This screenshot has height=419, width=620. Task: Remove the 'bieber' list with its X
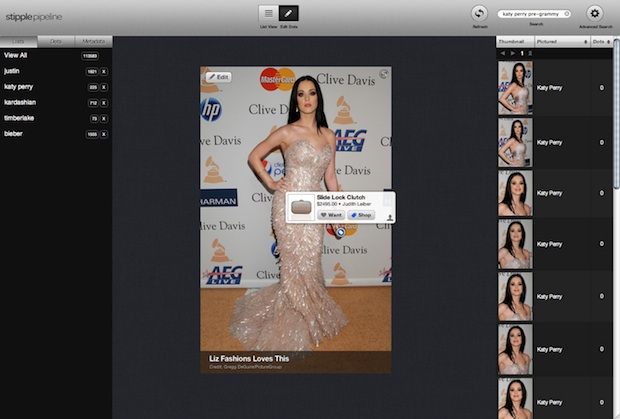pyautogui.click(x=104, y=134)
